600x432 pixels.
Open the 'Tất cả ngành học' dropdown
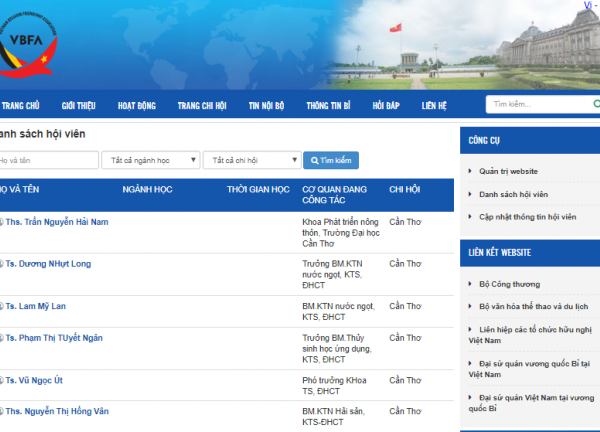[x=150, y=160]
